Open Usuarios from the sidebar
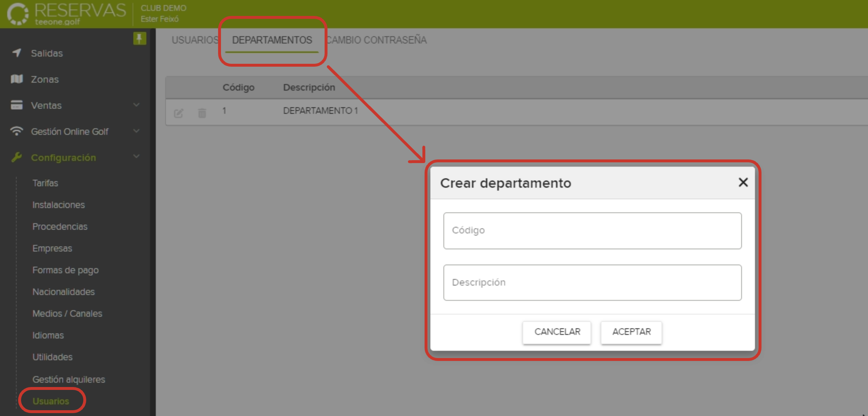868x416 pixels. click(x=51, y=401)
